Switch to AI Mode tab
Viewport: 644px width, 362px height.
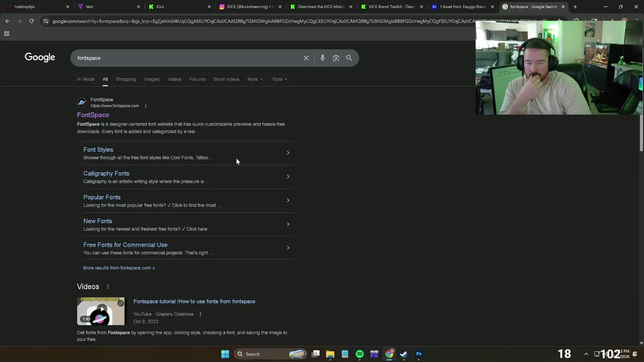pos(86,79)
